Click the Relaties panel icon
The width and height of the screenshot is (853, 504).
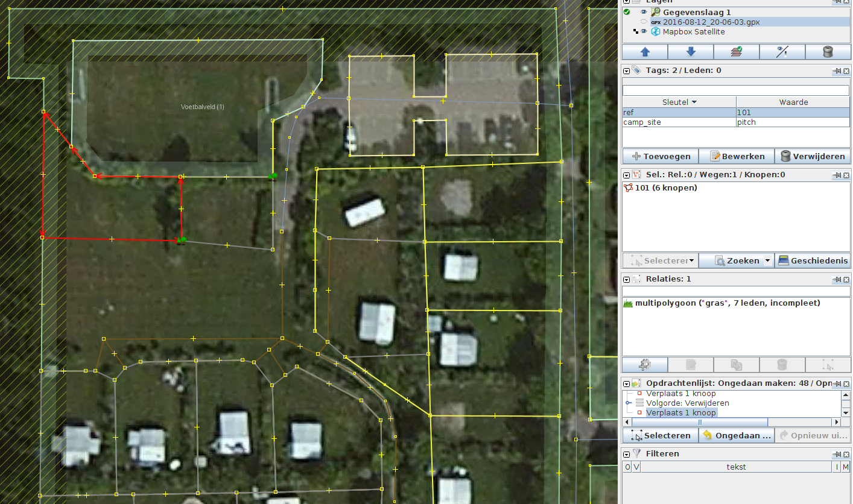637,279
